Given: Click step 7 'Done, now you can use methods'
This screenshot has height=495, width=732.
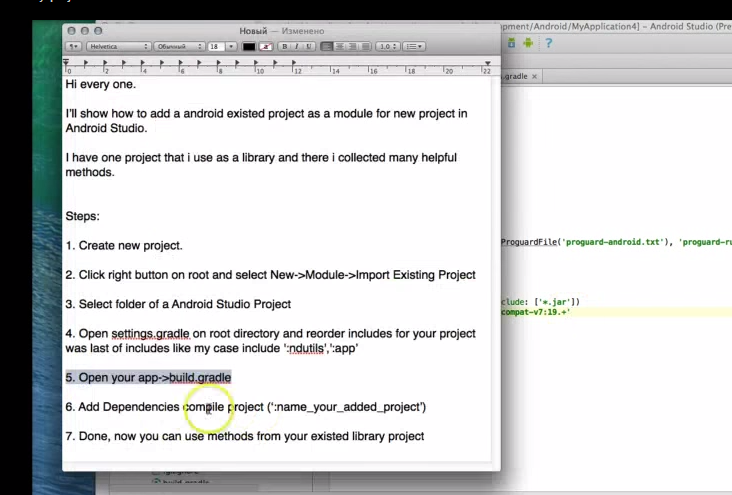Looking at the screenshot, I should (x=245, y=436).
